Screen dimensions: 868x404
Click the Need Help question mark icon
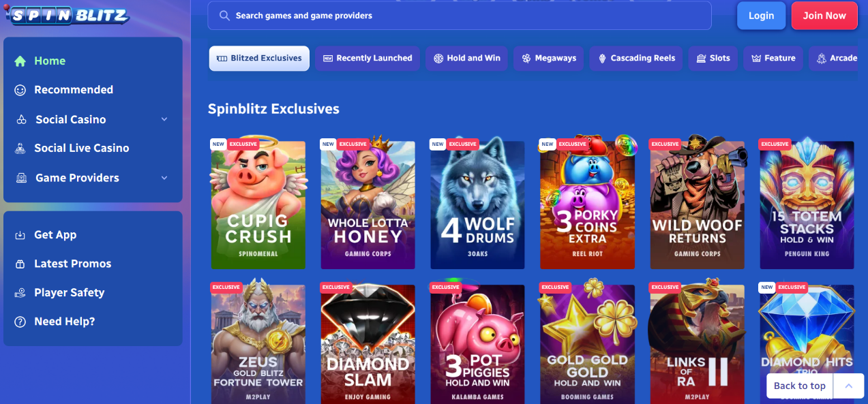20,322
